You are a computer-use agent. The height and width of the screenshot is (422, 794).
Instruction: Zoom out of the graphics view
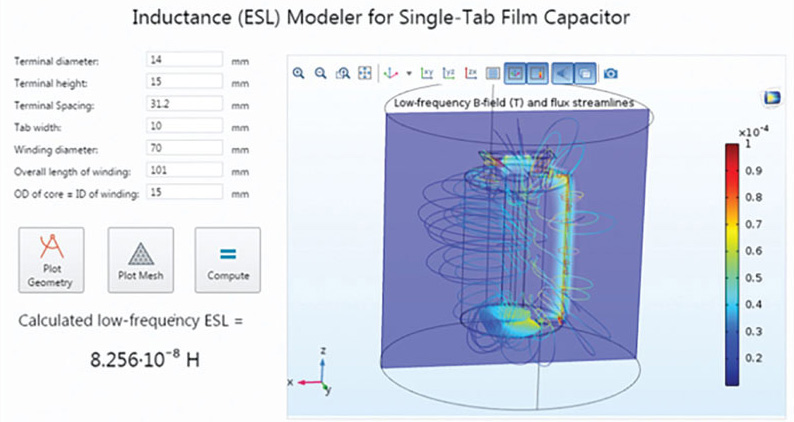pos(321,73)
